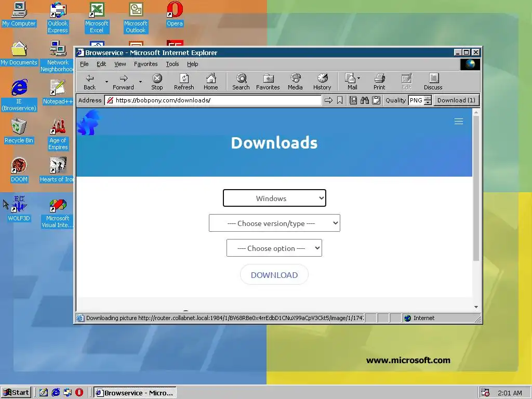The image size is (532, 399).
Task: Stop page loading via Stop button
Action: (157, 82)
